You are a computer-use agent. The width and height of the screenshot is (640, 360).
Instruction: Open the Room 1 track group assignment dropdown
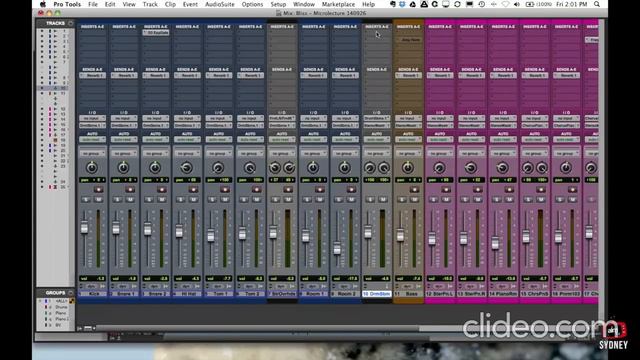pos(313,153)
